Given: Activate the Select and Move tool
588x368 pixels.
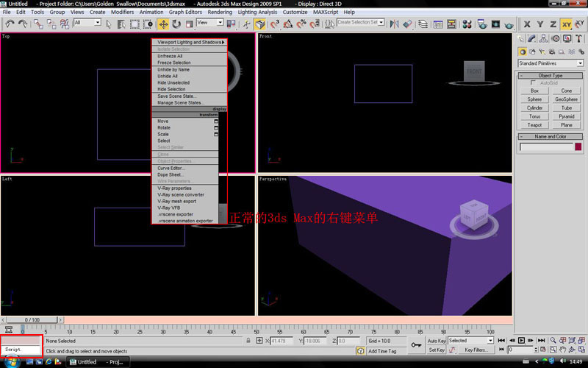Looking at the screenshot, I should (163, 24).
